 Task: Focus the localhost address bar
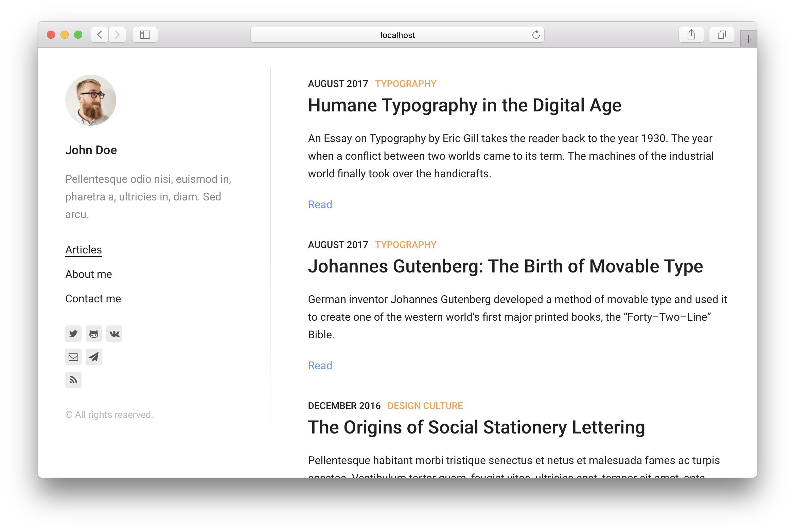point(397,35)
